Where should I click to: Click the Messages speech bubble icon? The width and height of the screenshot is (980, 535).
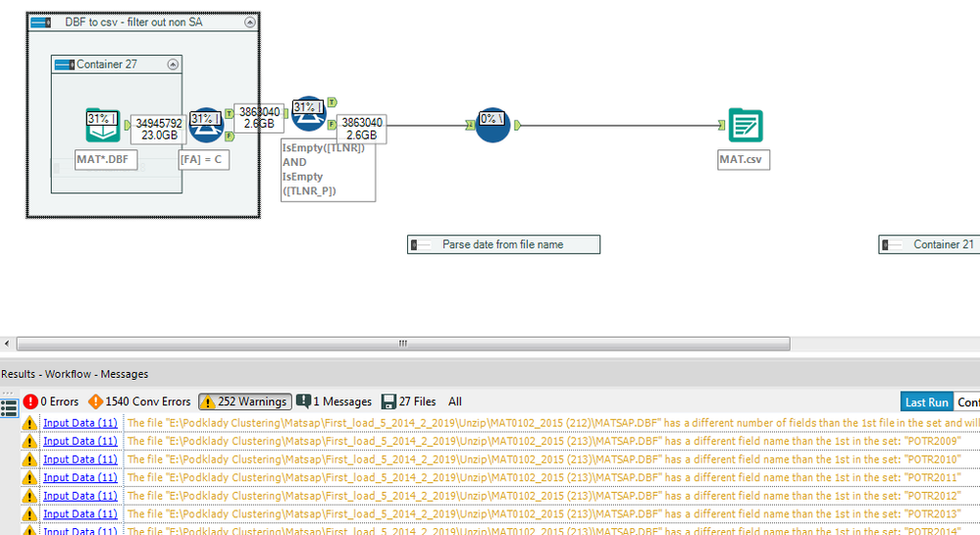tap(303, 401)
